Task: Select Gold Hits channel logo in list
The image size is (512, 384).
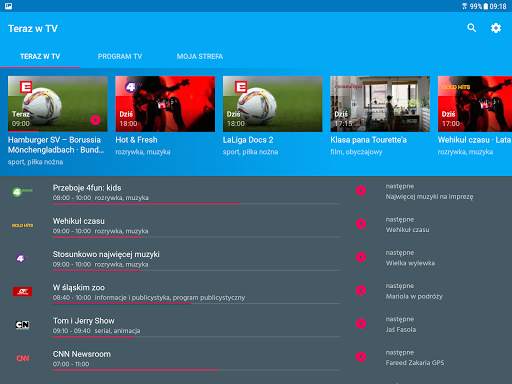Action: (x=22, y=225)
